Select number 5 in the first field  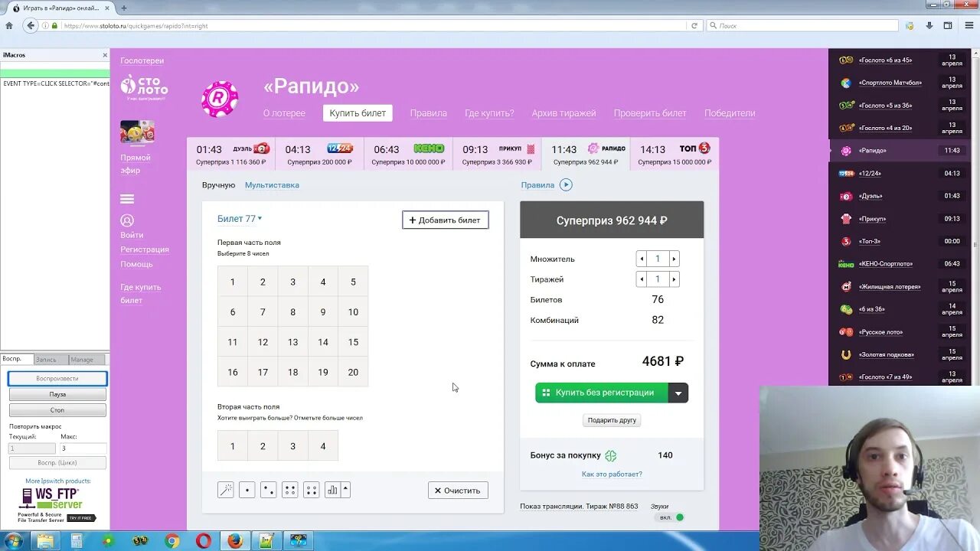coord(353,282)
